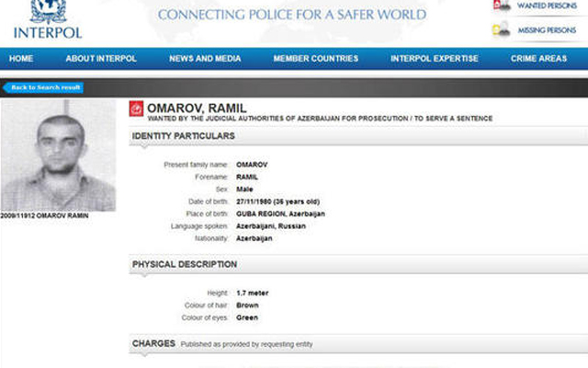
Task: Open the CRIME AREAS menu
Action: (x=538, y=59)
